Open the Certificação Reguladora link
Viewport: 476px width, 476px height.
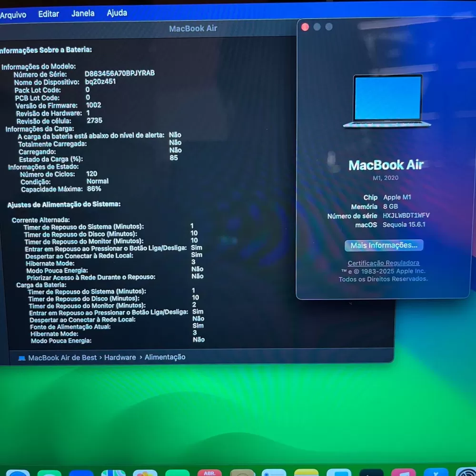click(x=383, y=263)
